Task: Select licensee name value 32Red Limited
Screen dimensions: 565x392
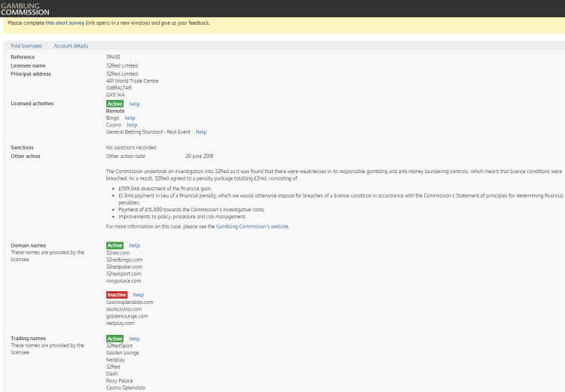Action: point(122,66)
